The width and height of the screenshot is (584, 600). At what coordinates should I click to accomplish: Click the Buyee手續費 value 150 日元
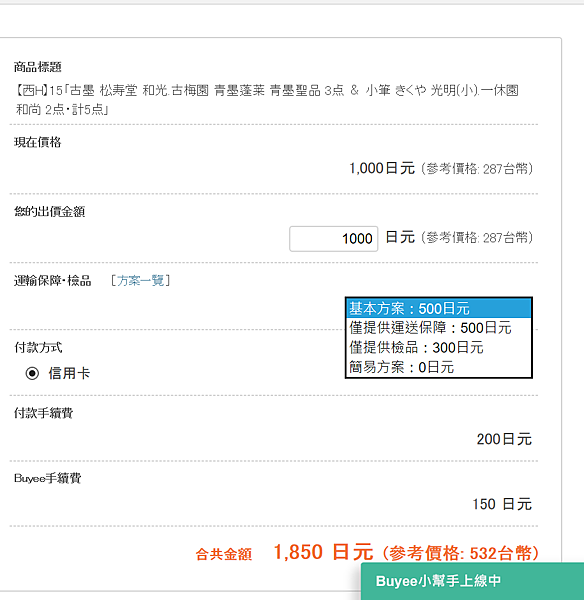[502, 504]
